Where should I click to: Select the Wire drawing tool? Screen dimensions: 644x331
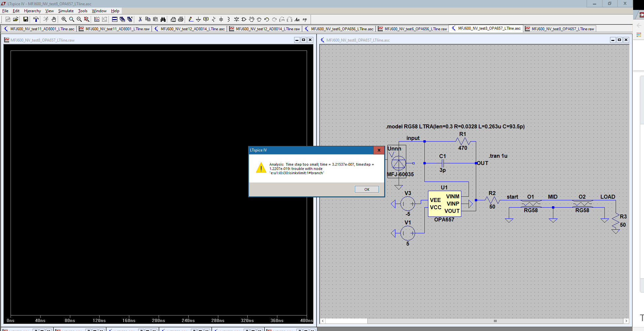[191, 19]
